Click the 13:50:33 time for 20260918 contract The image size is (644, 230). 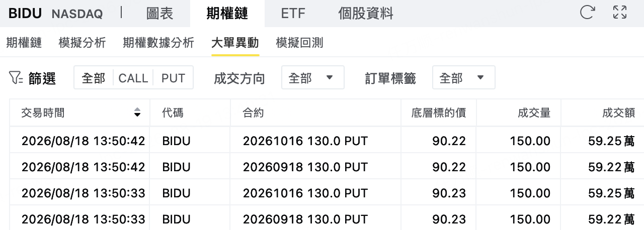point(83,219)
